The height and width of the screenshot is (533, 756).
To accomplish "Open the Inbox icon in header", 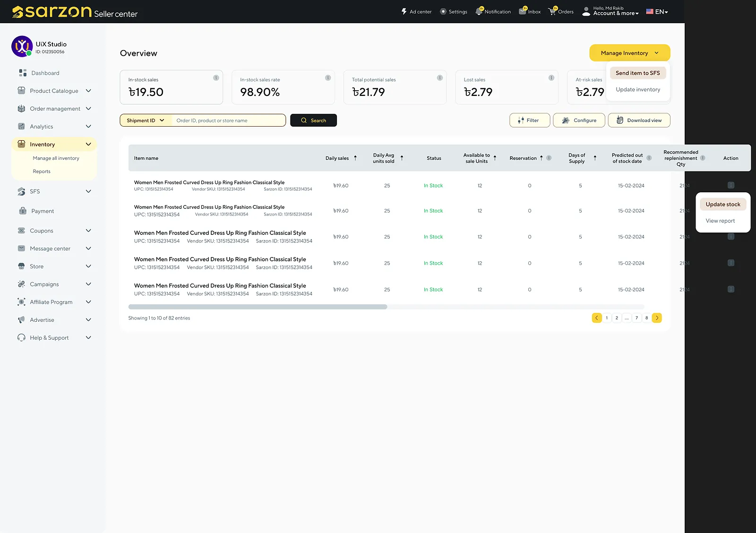I will click(x=523, y=11).
